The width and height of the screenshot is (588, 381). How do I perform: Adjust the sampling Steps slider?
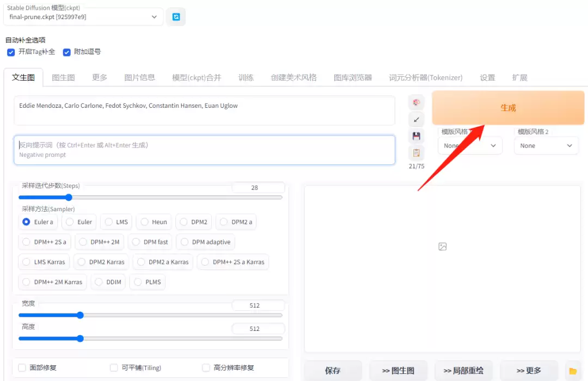[x=150, y=197]
